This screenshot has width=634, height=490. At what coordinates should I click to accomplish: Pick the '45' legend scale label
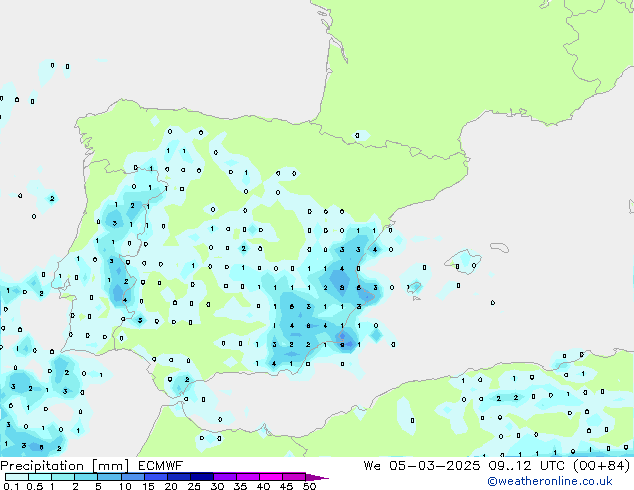tap(286, 486)
